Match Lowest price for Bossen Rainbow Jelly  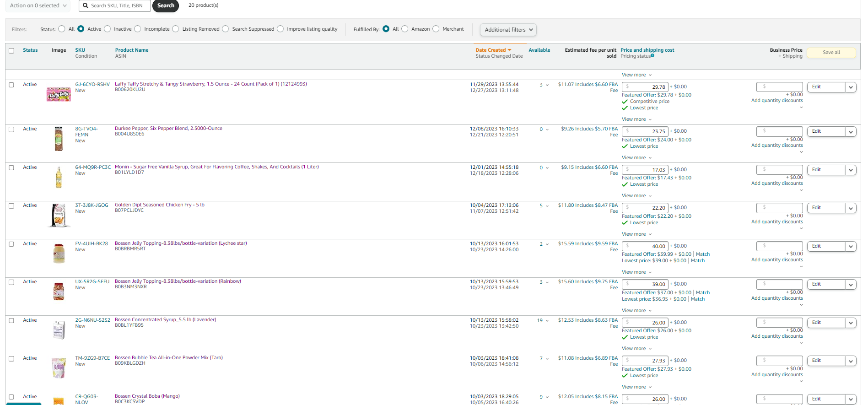(698, 299)
